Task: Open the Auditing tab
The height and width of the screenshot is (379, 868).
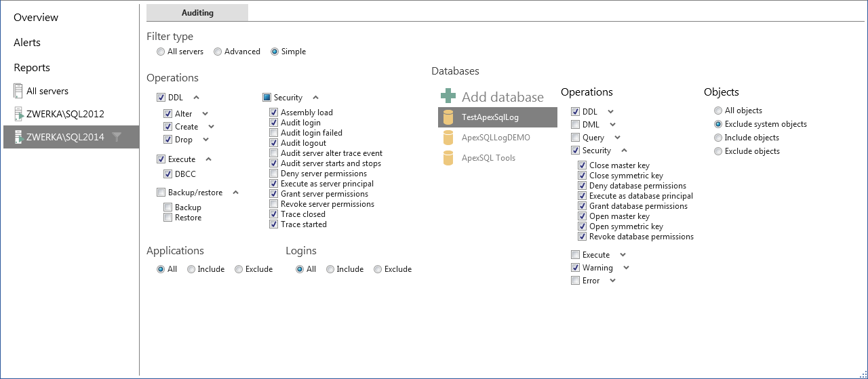Action: pyautogui.click(x=197, y=13)
